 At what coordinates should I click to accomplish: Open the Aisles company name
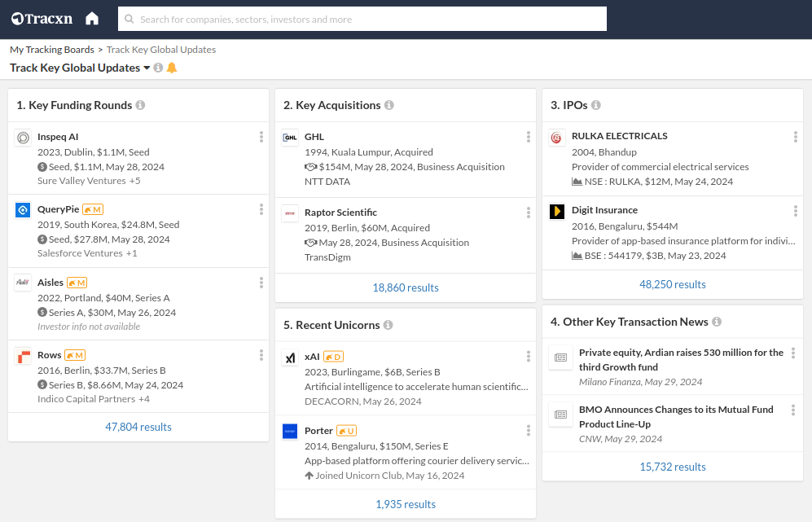[x=50, y=283]
